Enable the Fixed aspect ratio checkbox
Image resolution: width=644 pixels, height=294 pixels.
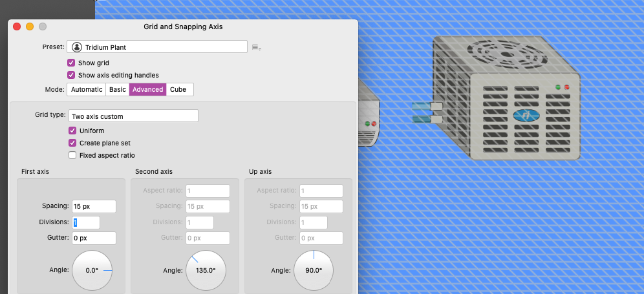[72, 155]
